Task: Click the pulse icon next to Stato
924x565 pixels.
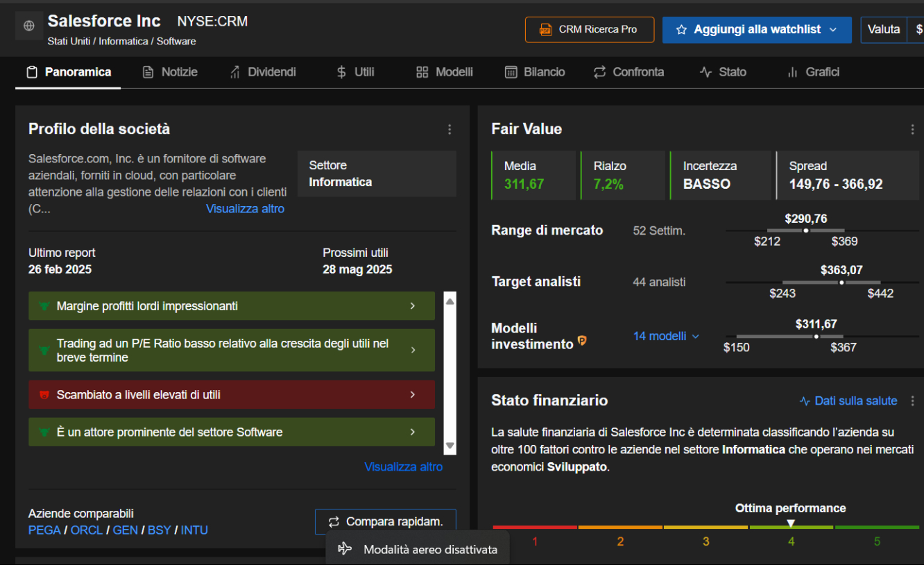Action: 705,72
